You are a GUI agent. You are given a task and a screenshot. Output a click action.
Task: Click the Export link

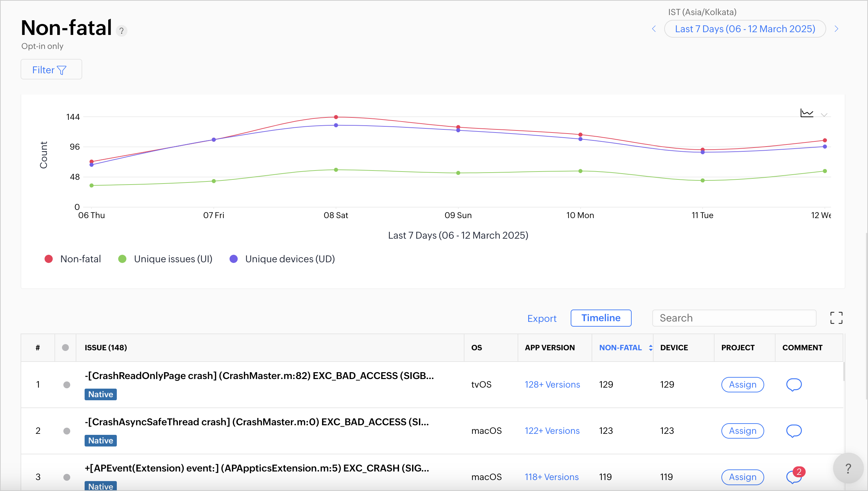542,318
